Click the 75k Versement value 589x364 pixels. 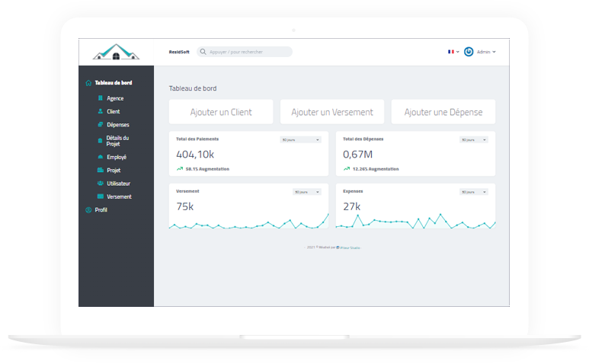tap(185, 206)
